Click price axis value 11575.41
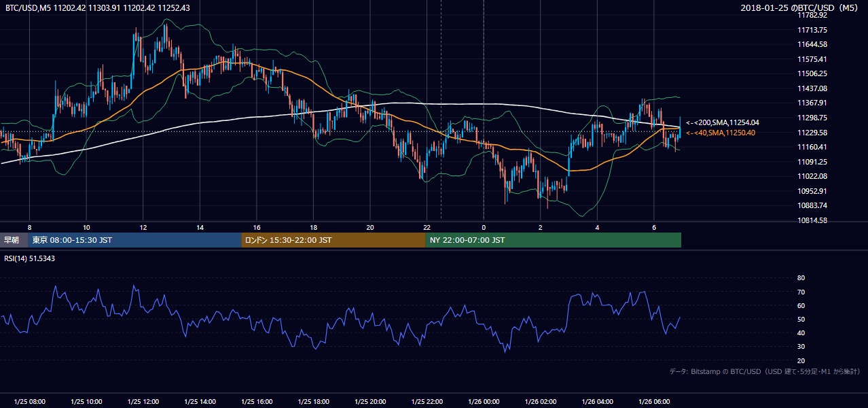This screenshot has height=408, width=868. coord(812,59)
